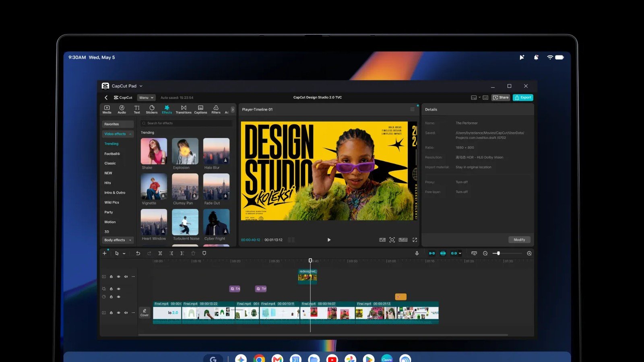The height and width of the screenshot is (362, 644).
Task: Open the select tool mode dropdown
Action: [124, 253]
